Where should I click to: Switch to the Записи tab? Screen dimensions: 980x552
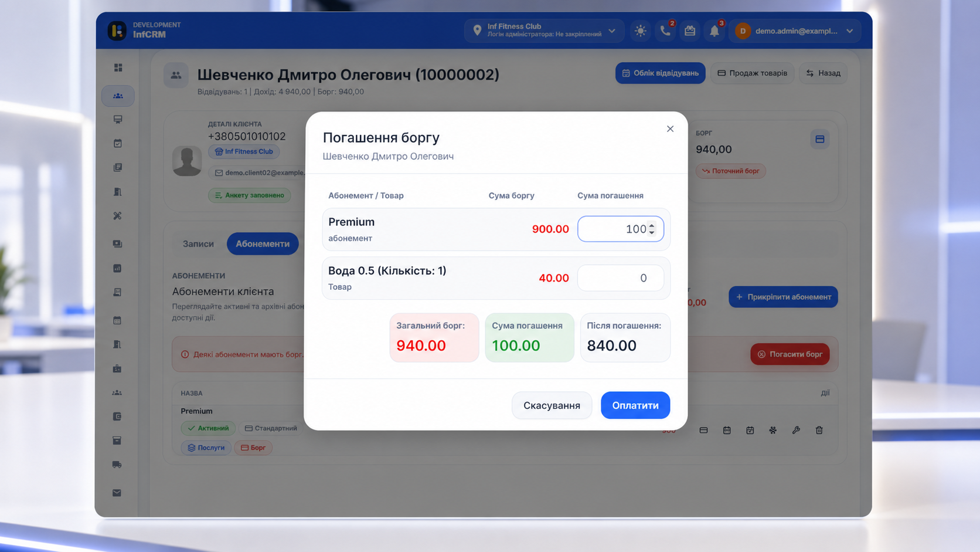coord(198,243)
